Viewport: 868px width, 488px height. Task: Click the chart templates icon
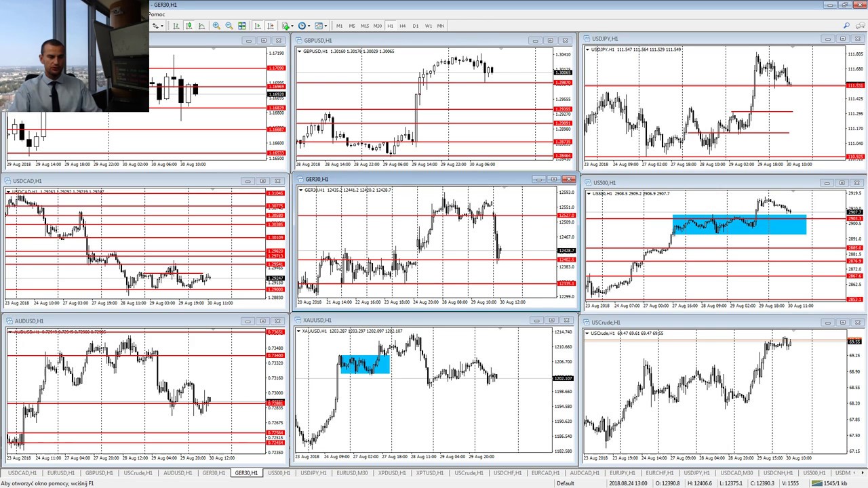318,26
